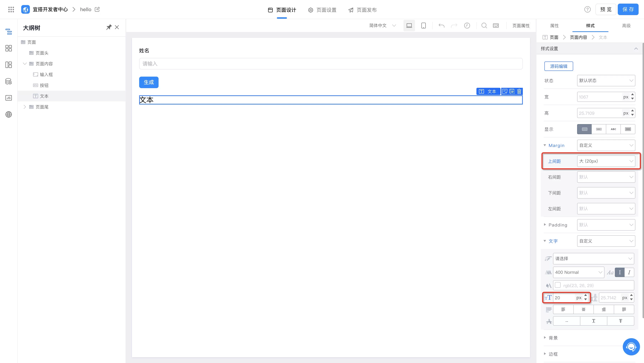Select center text alignment option
Screen dimensions: 644x363
[583, 309]
